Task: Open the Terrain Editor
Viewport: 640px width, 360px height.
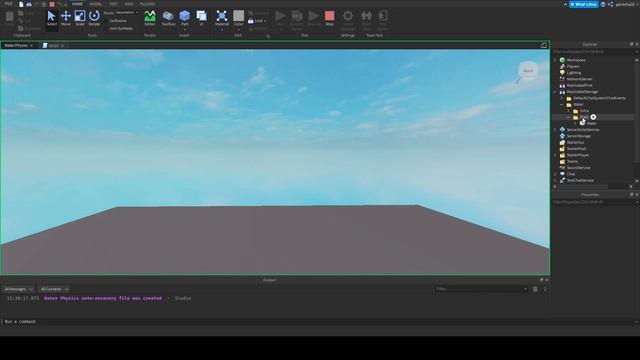Action: pyautogui.click(x=150, y=18)
